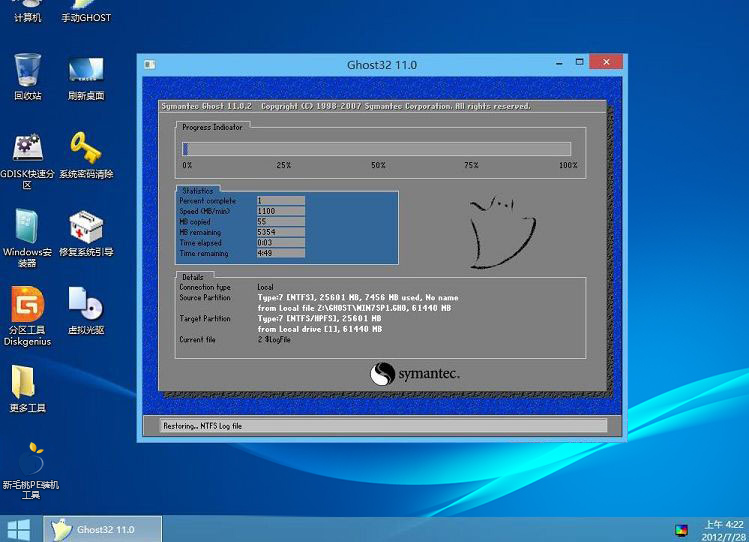Screen dimensions: 749x542
Task: Click the Windows Start button
Action: 19,530
